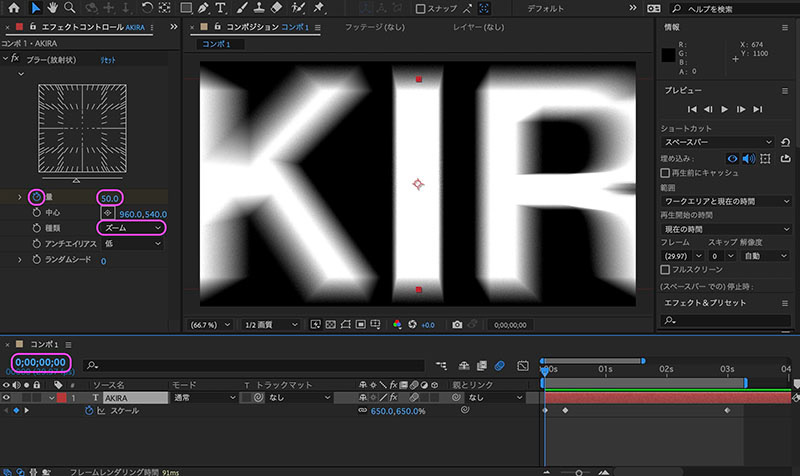
Task: Toggle the Motion Blur composition switch
Action: coord(499,365)
